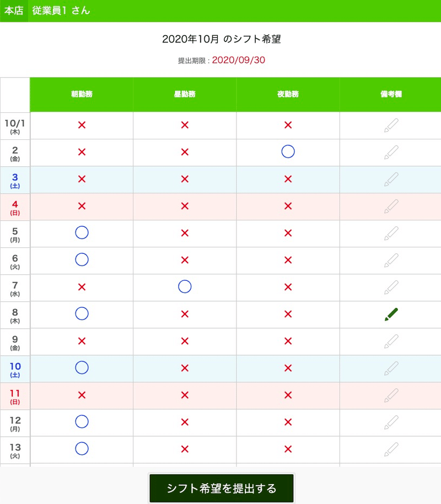Click the note pencil for Sunday the 4th
Screen dimensions: 441x504
(x=391, y=206)
